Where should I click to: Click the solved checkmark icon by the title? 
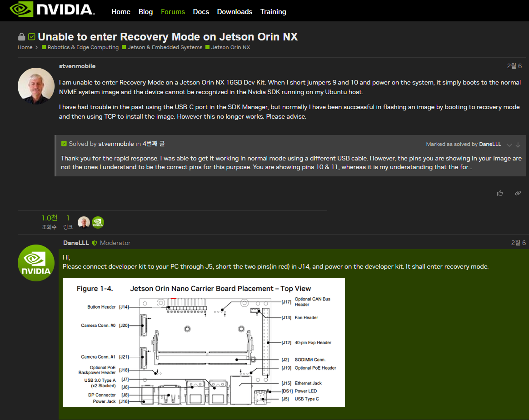click(32, 36)
